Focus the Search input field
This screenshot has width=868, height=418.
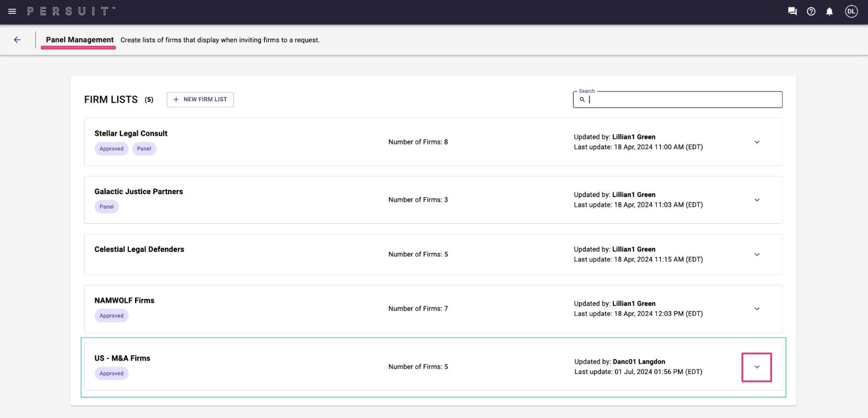[678, 99]
